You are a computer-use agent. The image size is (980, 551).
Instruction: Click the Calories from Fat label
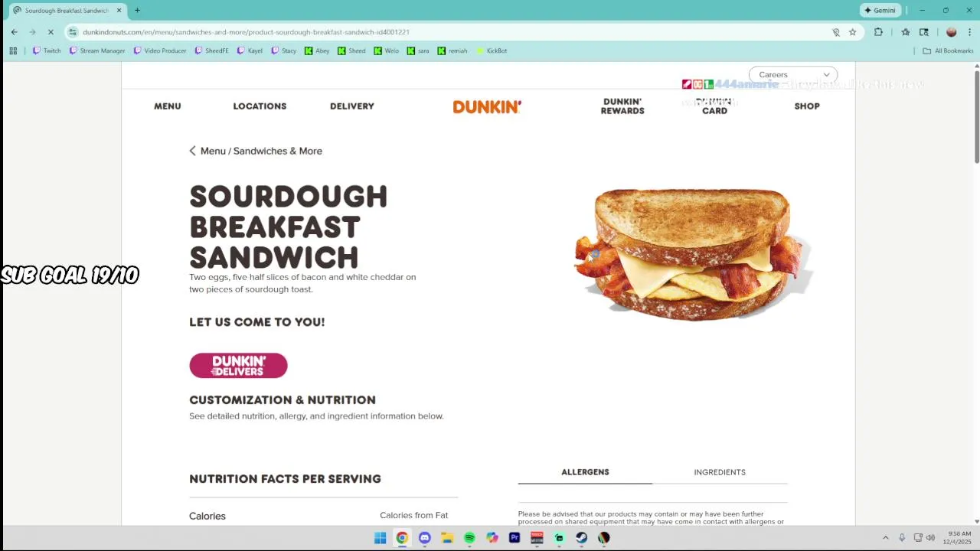pos(414,516)
